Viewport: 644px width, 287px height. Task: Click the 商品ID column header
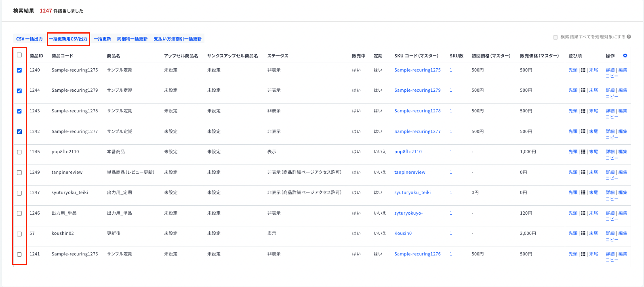pyautogui.click(x=36, y=56)
